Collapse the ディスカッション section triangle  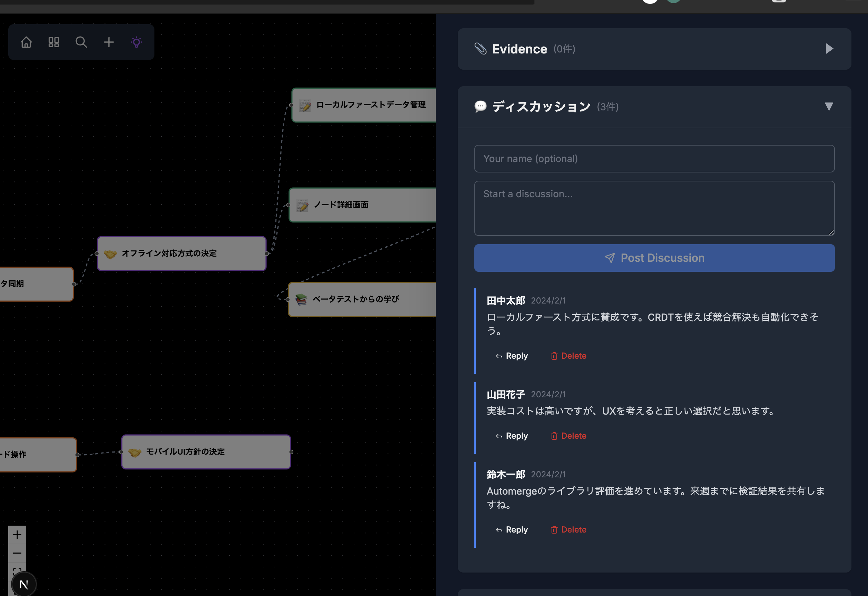click(829, 107)
